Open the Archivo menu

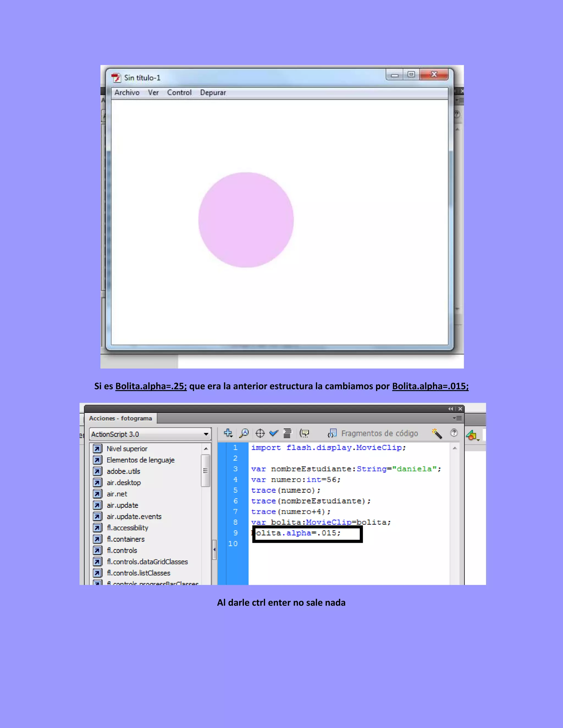tap(127, 92)
